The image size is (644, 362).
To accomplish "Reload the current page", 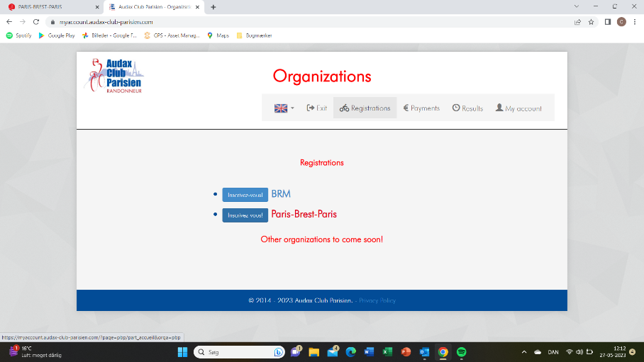I will coord(36,22).
